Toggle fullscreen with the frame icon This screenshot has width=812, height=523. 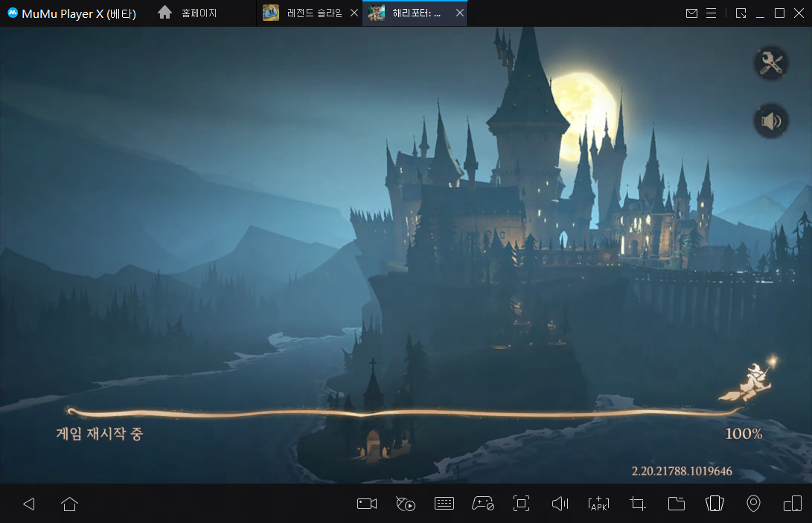click(521, 504)
